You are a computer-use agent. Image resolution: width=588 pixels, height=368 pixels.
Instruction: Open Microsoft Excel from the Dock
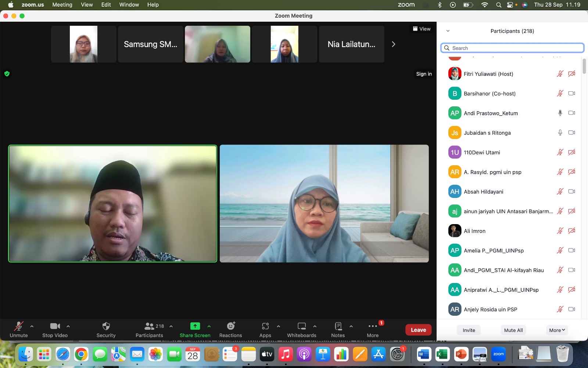point(442,354)
